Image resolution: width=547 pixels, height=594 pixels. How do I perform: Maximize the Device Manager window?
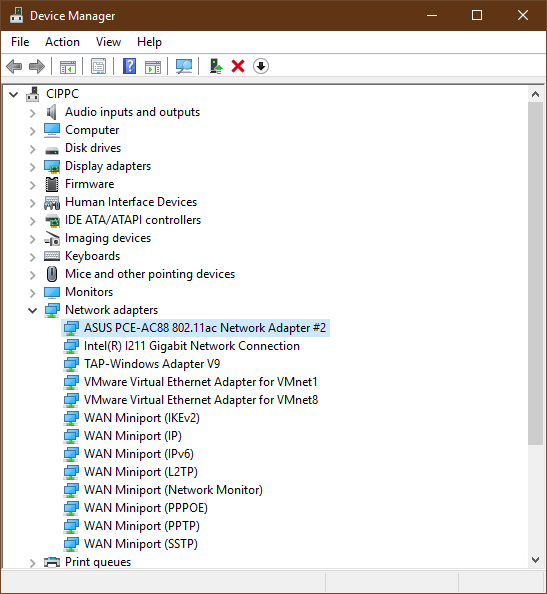(x=477, y=15)
